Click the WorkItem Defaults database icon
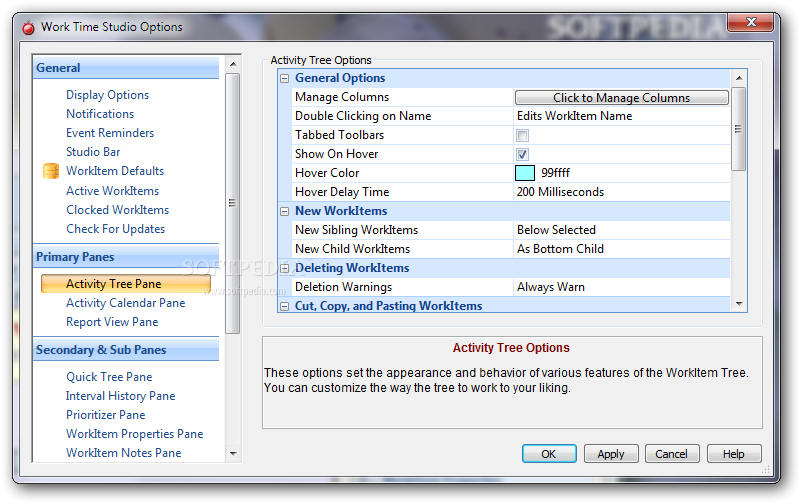 pos(51,171)
